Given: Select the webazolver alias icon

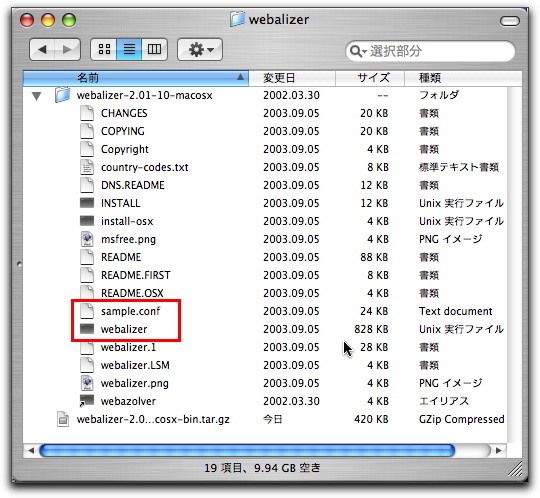Looking at the screenshot, I should pos(87,401).
